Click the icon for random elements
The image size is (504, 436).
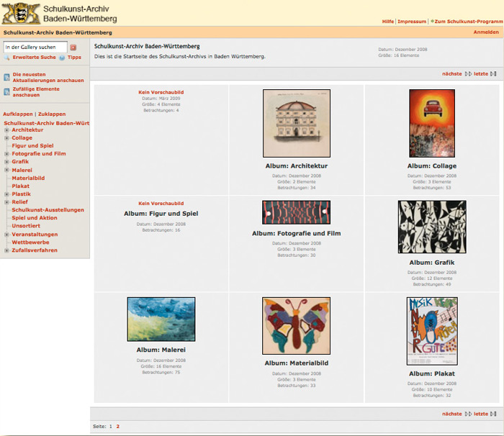tap(7, 91)
